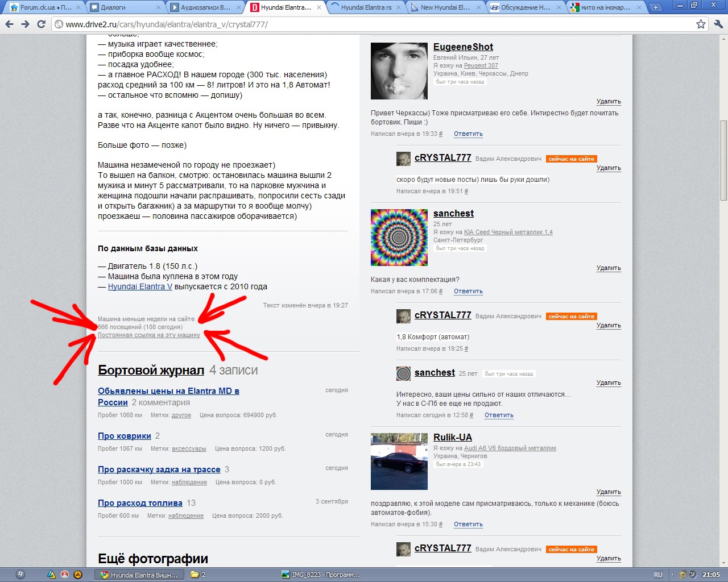Open the Постоянная ссылка на эту машину link
This screenshot has width=728, height=582.
[149, 335]
